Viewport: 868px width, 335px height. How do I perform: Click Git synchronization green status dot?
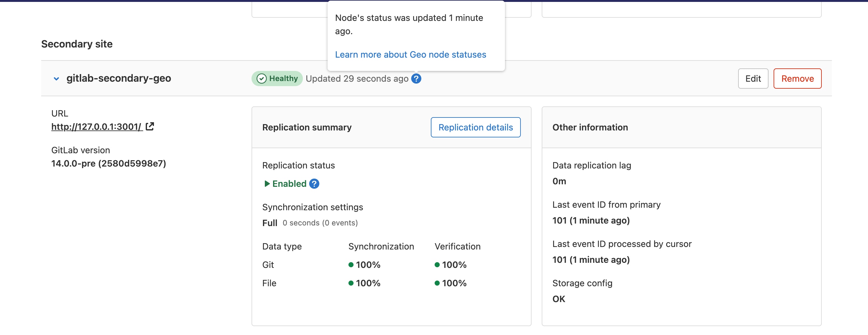(x=351, y=265)
